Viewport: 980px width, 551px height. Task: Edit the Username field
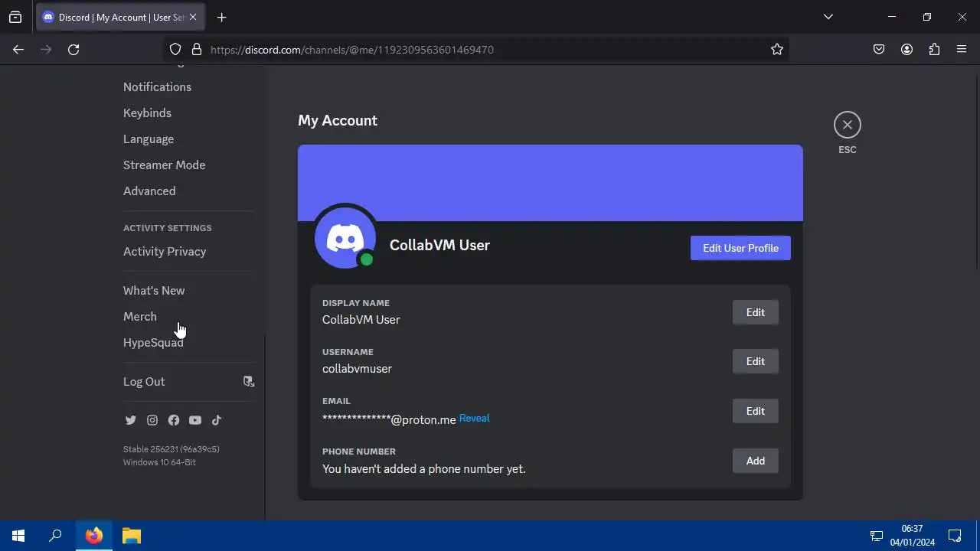click(755, 361)
